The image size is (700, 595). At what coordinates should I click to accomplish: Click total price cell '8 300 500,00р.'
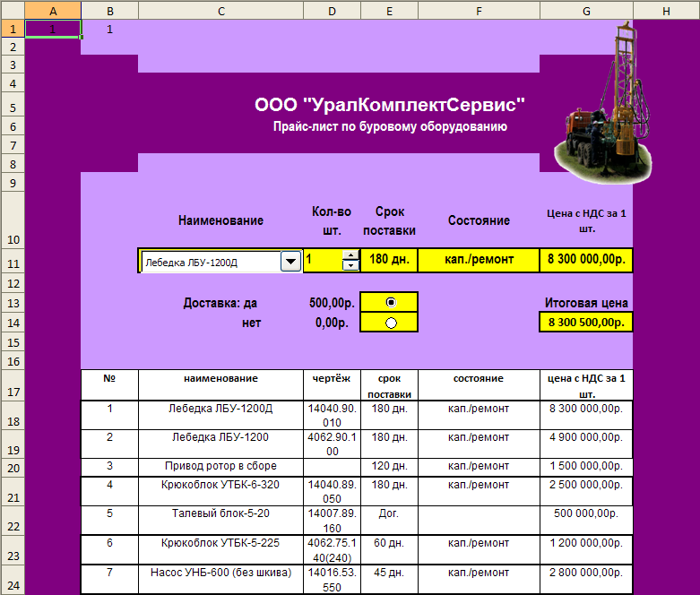pyautogui.click(x=586, y=323)
